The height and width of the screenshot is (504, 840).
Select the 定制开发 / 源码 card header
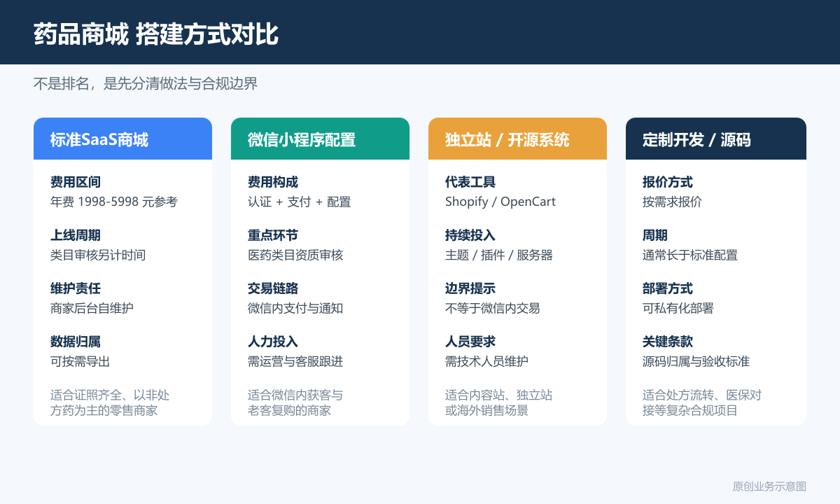716,139
